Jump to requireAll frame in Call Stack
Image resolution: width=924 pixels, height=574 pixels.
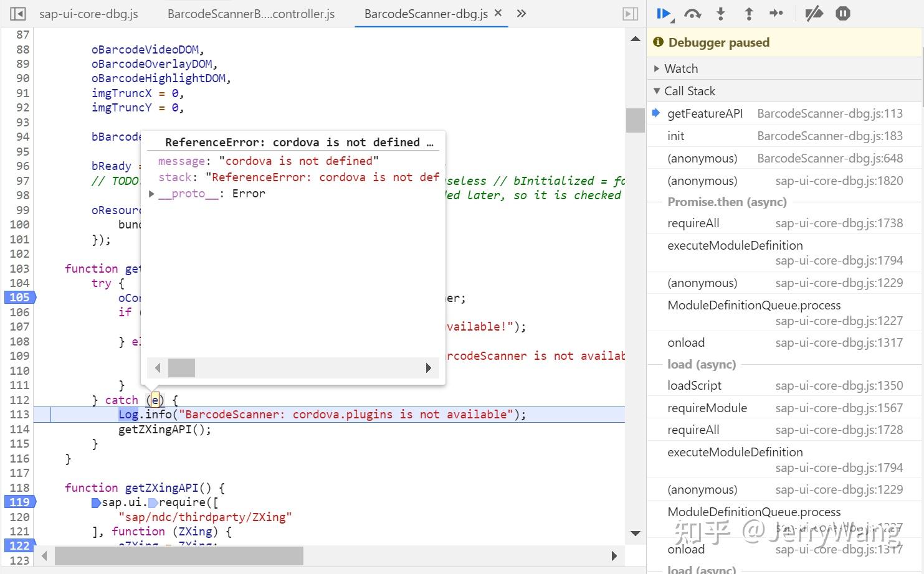pos(693,222)
